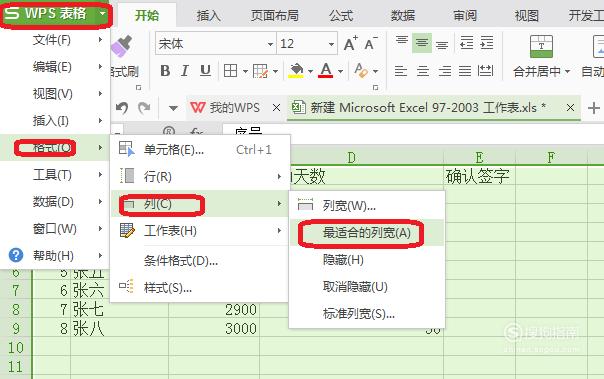Click the Format Painter brush
The height and width of the screenshot is (379, 604).
click(122, 46)
